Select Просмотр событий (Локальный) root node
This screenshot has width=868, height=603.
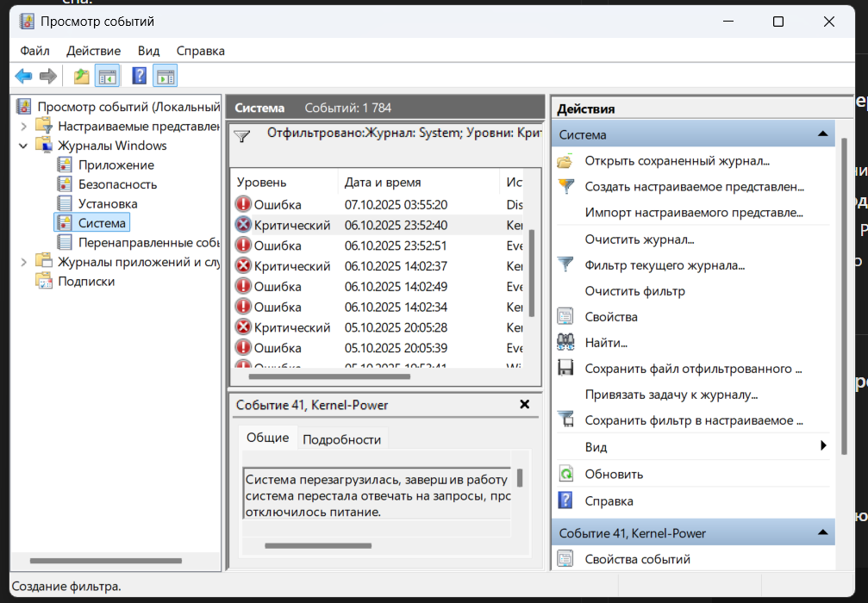(128, 107)
